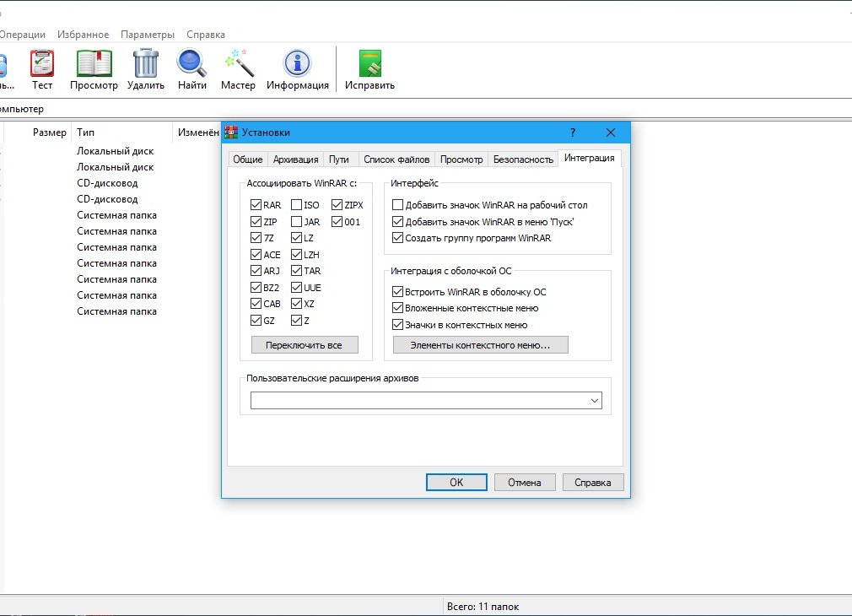Screen dimensions: 852x616
Task: Toggle the LZH association checkbox
Action: coord(296,255)
